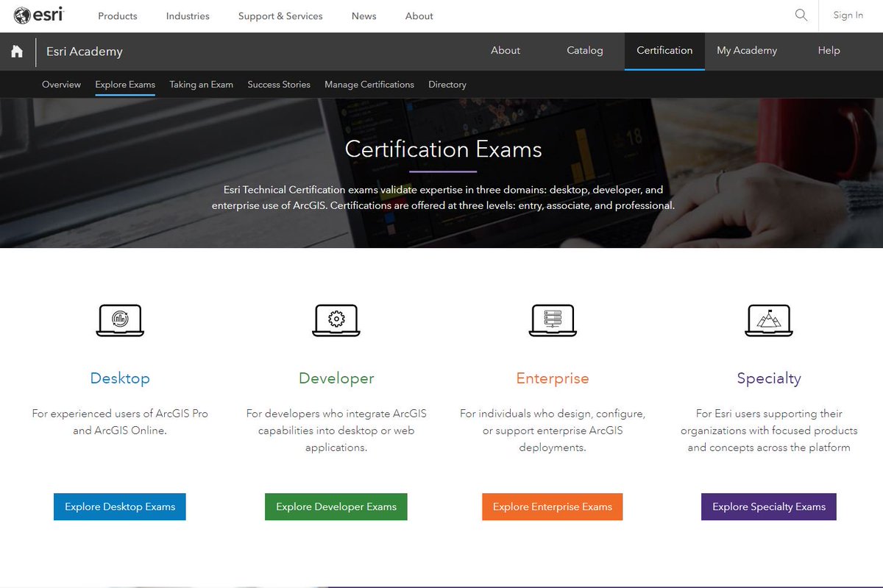
Task: Click the orange Enterprise heading
Action: (x=553, y=378)
